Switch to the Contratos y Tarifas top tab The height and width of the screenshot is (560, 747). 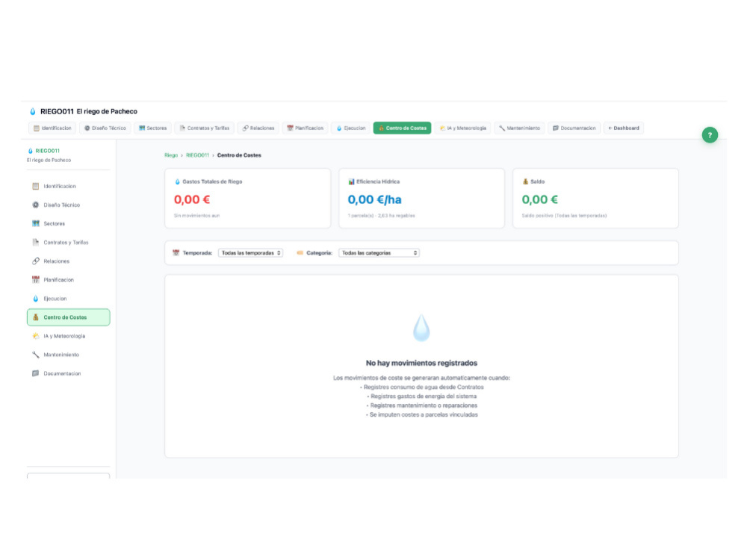pos(205,128)
